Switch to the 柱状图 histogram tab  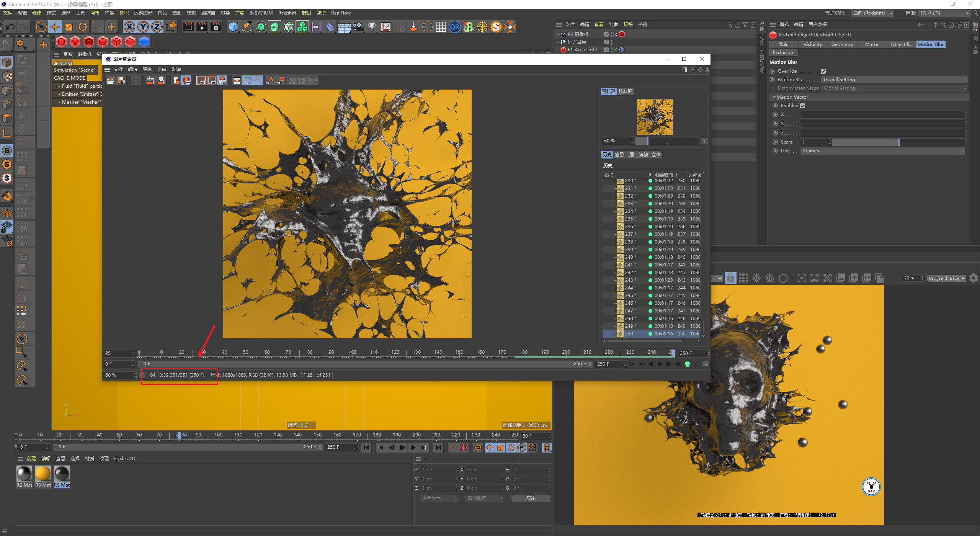point(626,92)
